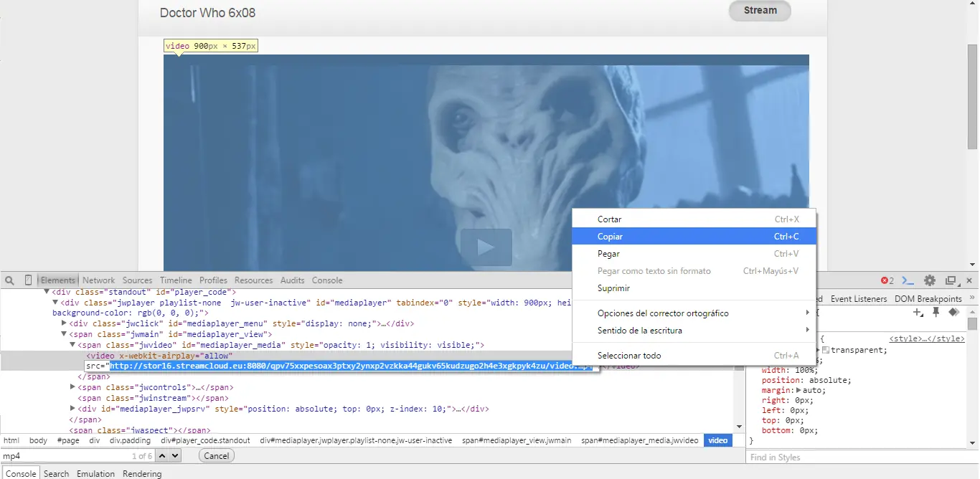Select the drawer Console tab
The image size is (980, 479).
(21, 473)
